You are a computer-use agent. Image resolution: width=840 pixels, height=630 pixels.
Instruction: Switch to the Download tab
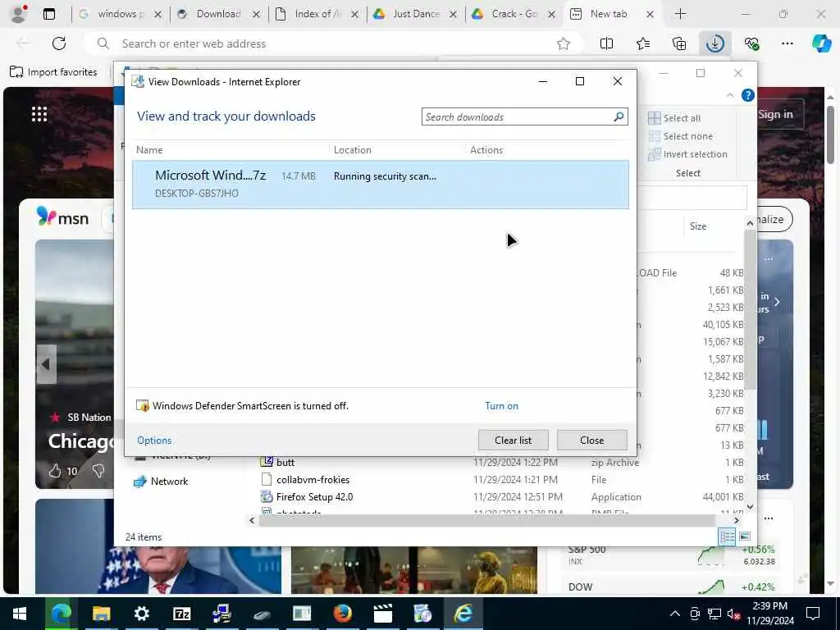point(218,14)
